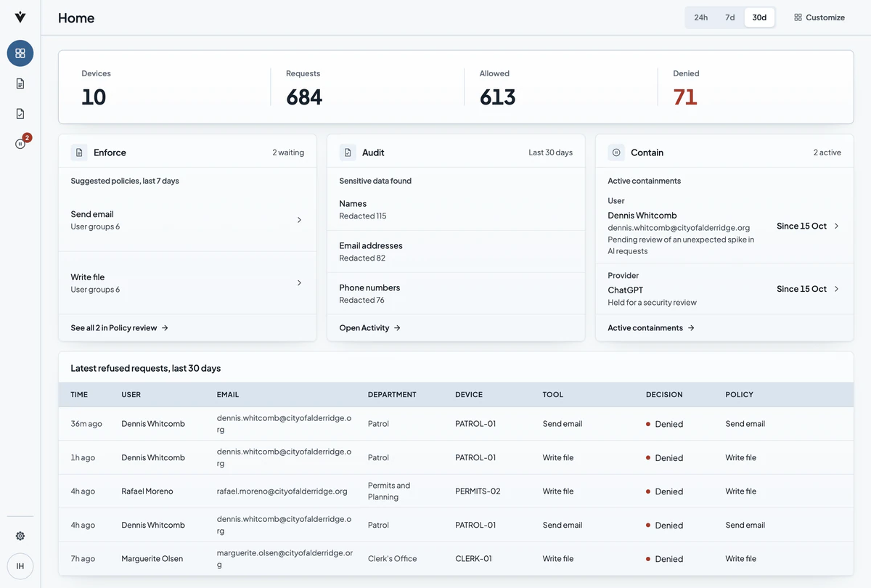Click the 36m ago refused request row
The image size is (871, 588).
click(456, 424)
